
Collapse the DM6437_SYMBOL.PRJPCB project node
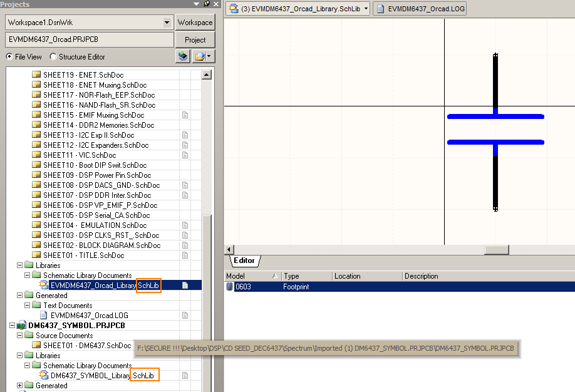click(12, 325)
